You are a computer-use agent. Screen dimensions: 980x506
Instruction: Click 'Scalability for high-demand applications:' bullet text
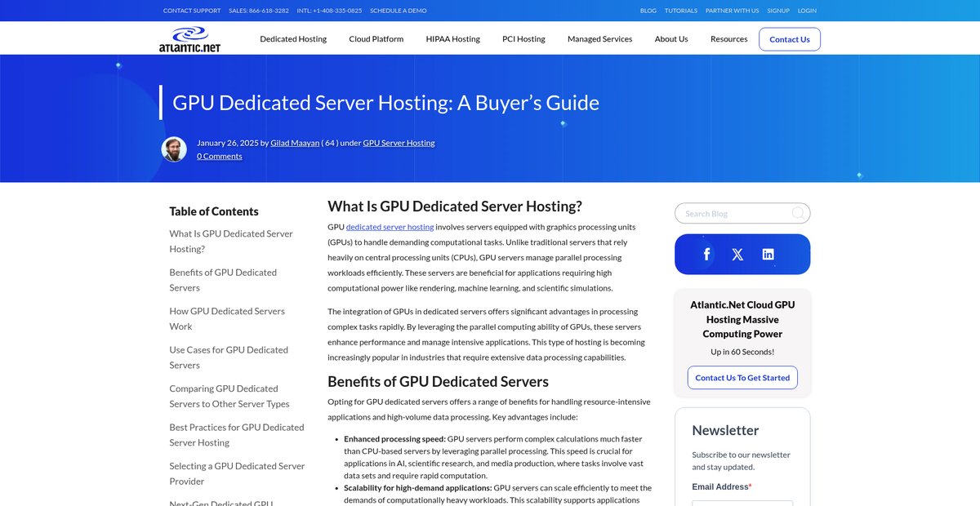pos(418,487)
